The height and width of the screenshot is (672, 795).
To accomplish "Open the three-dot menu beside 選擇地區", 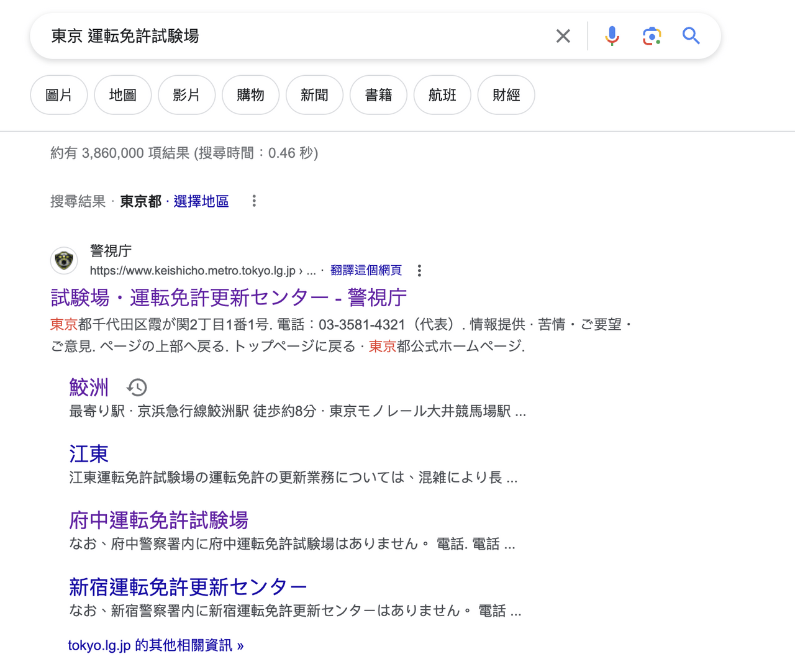I will tap(254, 201).
